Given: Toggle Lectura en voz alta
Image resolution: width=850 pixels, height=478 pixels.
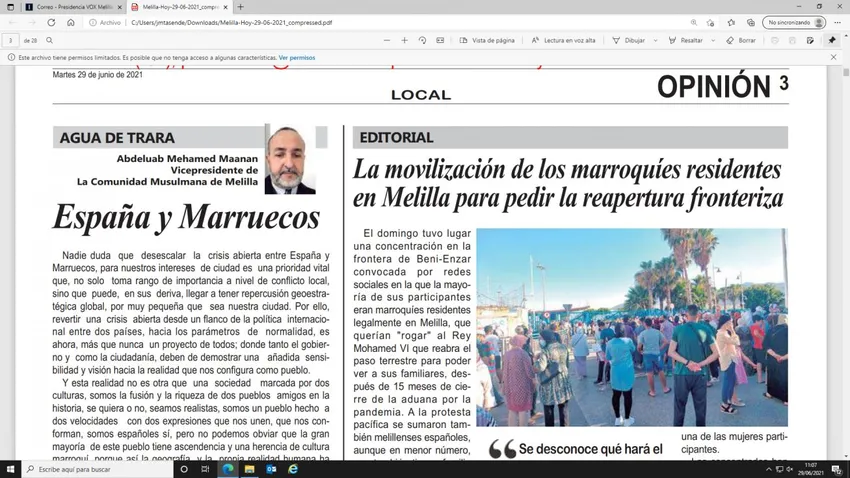Looking at the screenshot, I should pos(563,40).
